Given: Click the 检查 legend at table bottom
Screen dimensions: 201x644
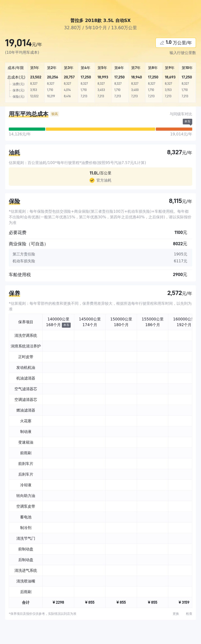Looking at the screenshot, I should (189, 614).
